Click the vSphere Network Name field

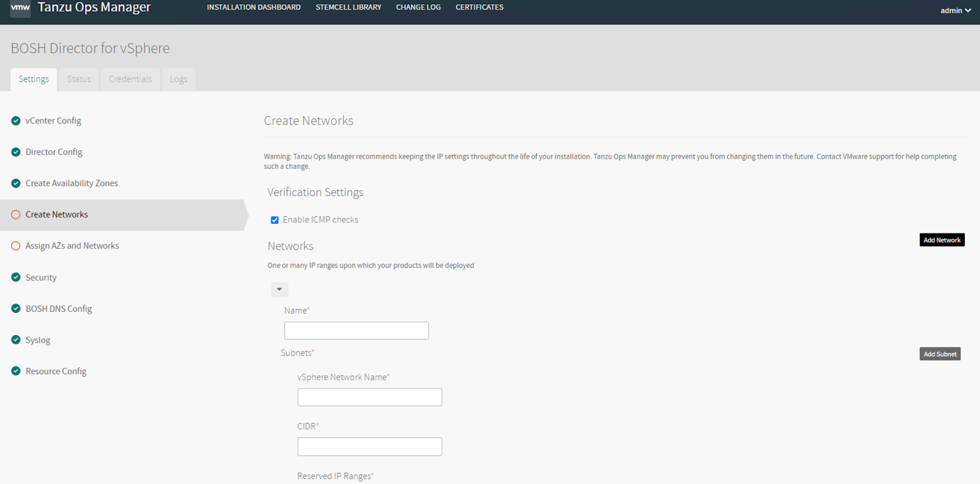point(370,397)
